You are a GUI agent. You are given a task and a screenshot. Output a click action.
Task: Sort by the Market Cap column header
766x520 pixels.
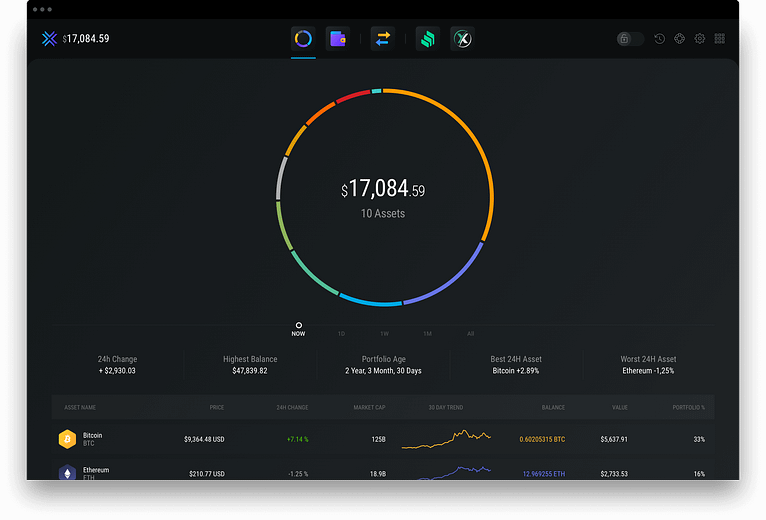(x=369, y=408)
